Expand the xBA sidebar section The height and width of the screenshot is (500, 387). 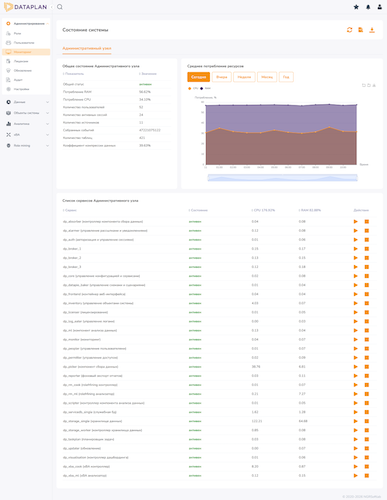(x=47, y=135)
